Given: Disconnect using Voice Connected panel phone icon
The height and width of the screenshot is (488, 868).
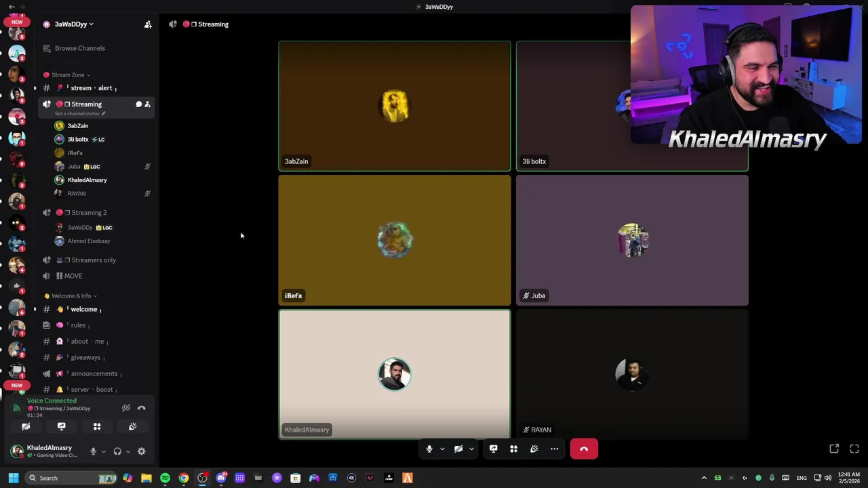Looking at the screenshot, I should point(142,407).
